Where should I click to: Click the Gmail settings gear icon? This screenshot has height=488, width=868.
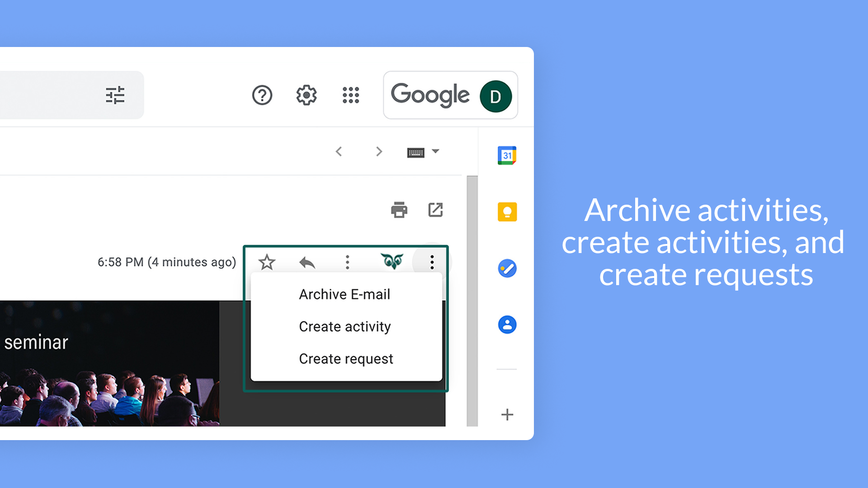[x=307, y=95]
